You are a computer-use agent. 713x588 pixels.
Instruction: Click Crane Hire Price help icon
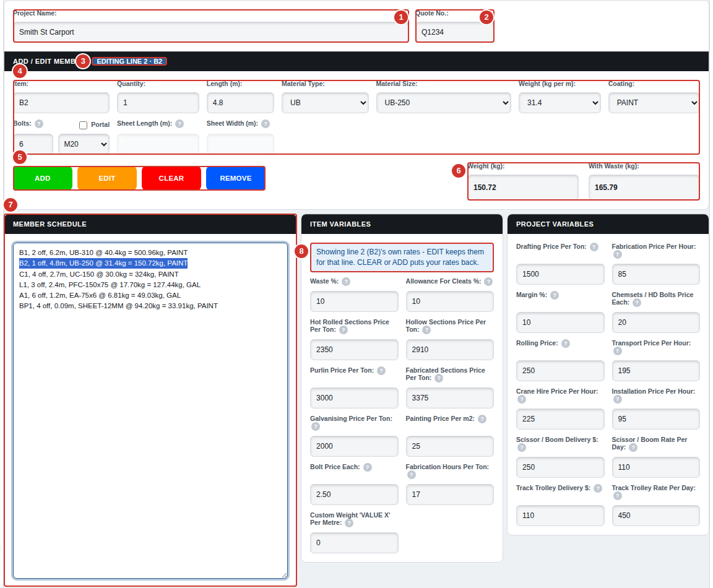click(522, 399)
